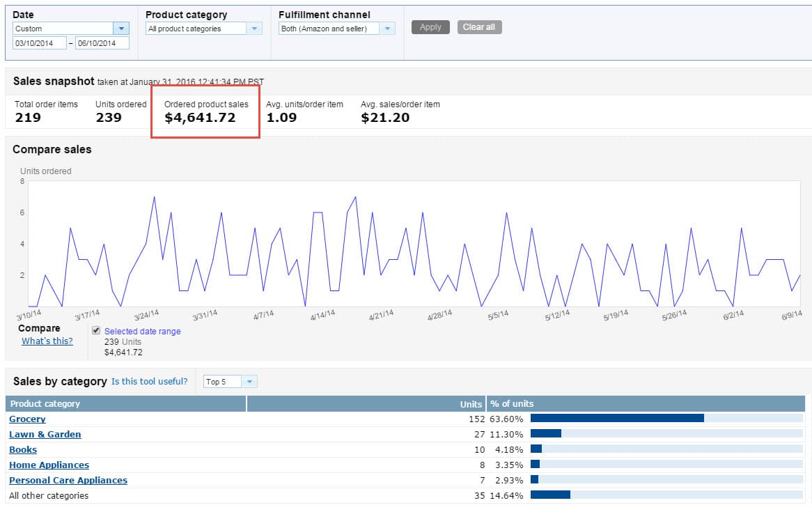812x512 pixels.
Task: Click the 4/14/14 label on chart axis
Action: point(322,315)
